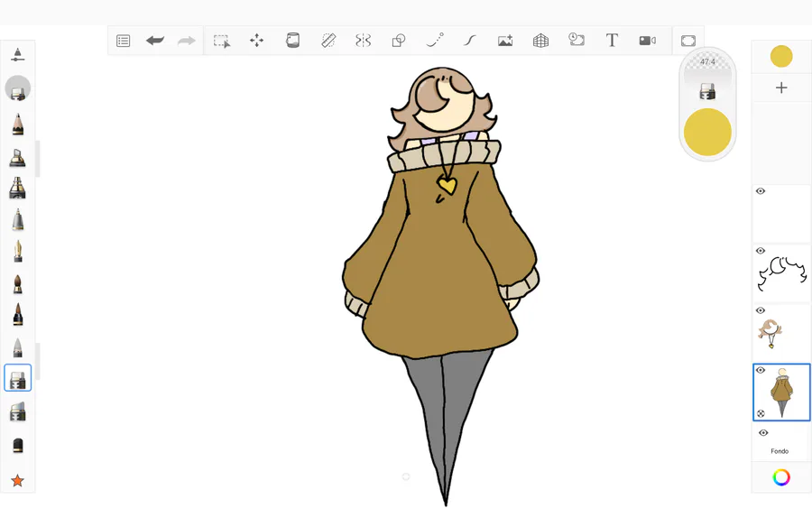This screenshot has width=812, height=508.
Task: Hide the selected coat figure layer
Action: coord(761,370)
